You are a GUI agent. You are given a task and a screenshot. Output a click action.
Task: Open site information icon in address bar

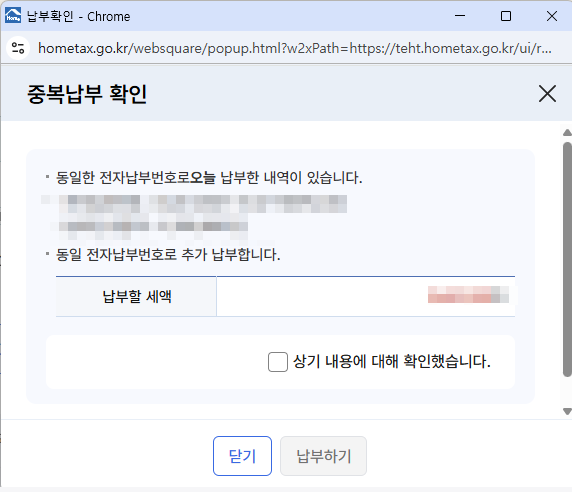click(18, 48)
